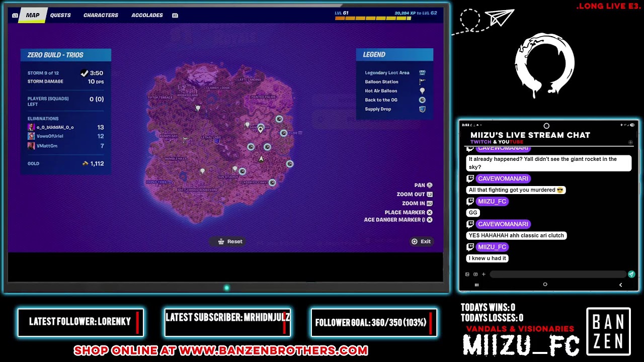Click MIIZU_FC username above the GG message
Screen dimensions: 644x362
click(492, 202)
